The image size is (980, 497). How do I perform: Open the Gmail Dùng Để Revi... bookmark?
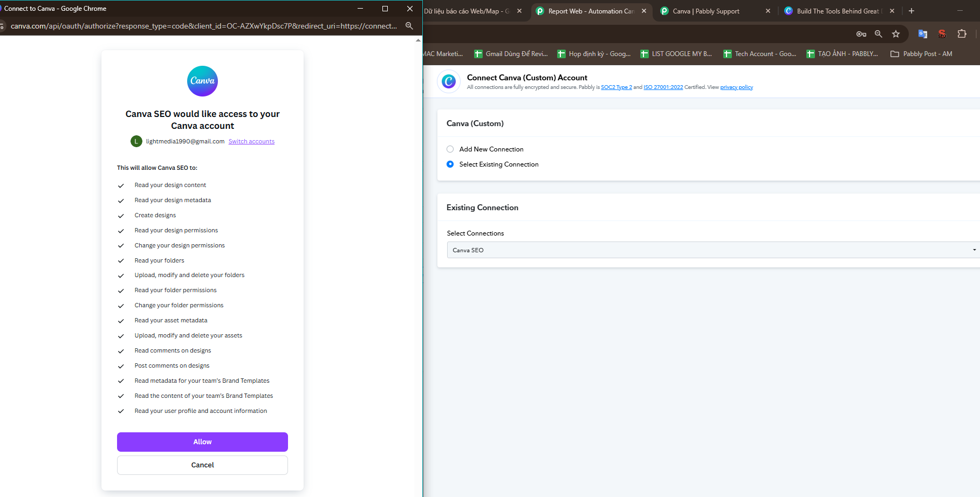[x=511, y=54]
